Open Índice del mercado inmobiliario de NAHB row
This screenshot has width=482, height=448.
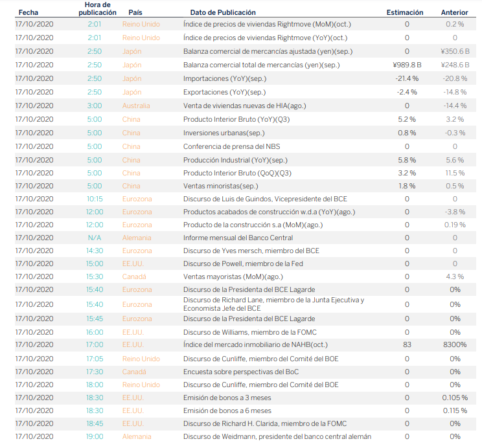256,344
